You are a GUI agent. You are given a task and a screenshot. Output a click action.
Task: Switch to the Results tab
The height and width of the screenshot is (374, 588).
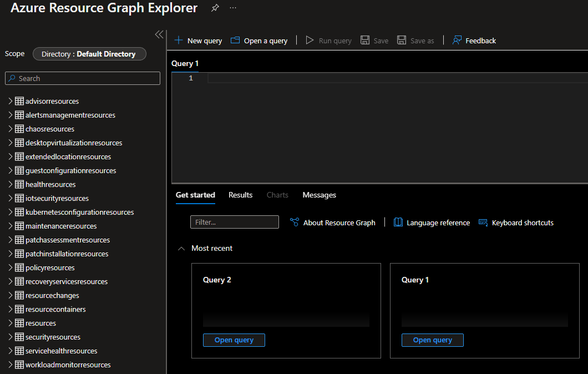pyautogui.click(x=240, y=195)
